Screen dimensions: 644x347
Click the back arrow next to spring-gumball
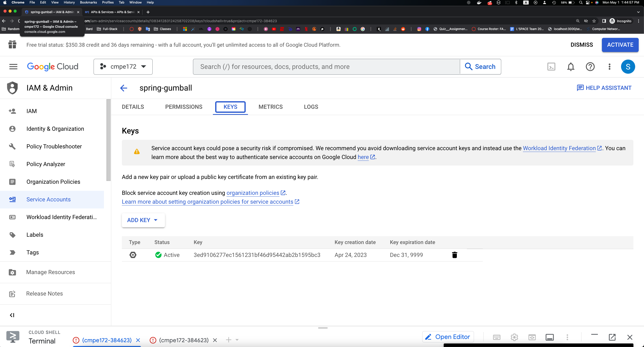coord(124,88)
